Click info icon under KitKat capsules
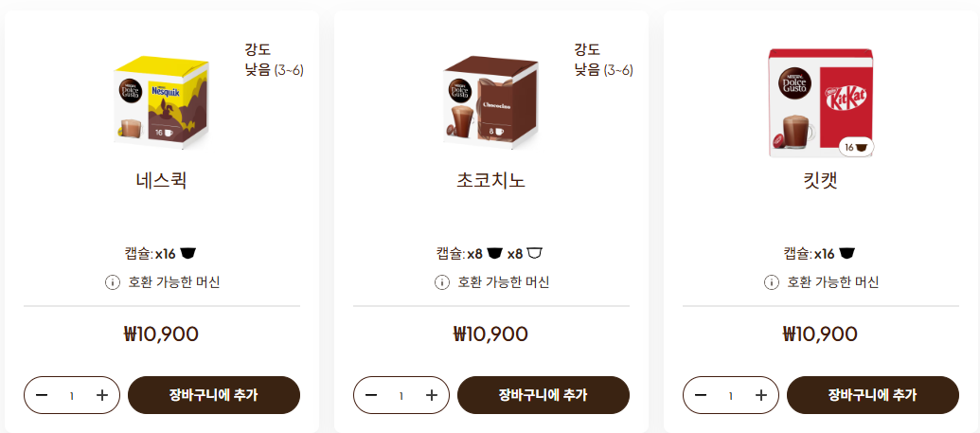Image resolution: width=980 pixels, height=433 pixels. pyautogui.click(x=771, y=282)
